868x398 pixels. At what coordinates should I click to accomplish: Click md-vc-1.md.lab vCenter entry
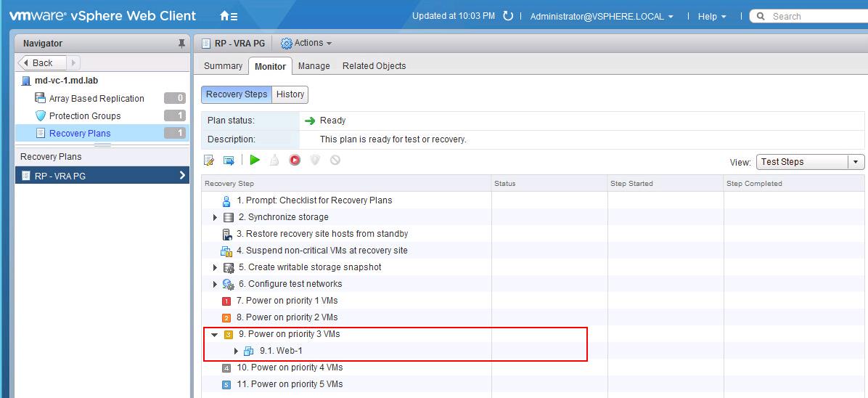click(67, 81)
